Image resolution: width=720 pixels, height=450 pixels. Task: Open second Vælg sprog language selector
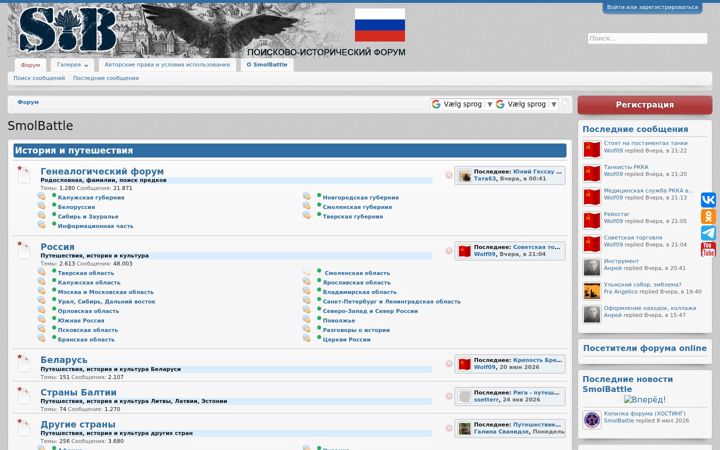[527, 104]
